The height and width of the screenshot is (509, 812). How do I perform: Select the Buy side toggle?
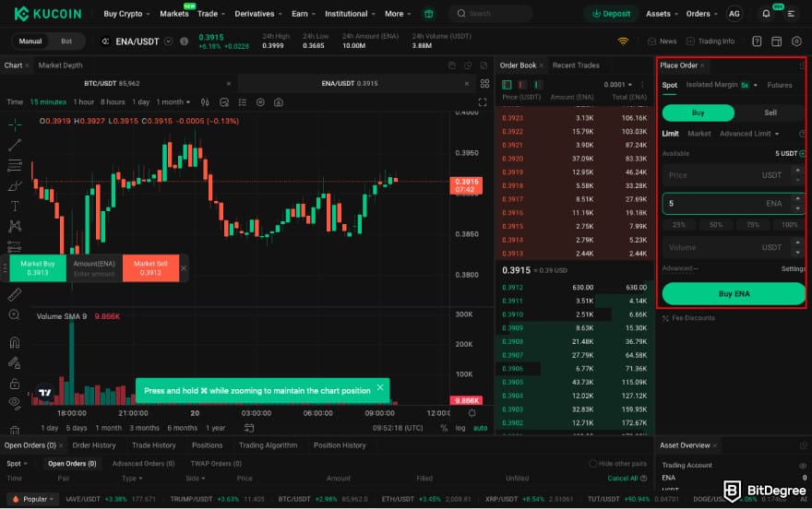pos(699,112)
